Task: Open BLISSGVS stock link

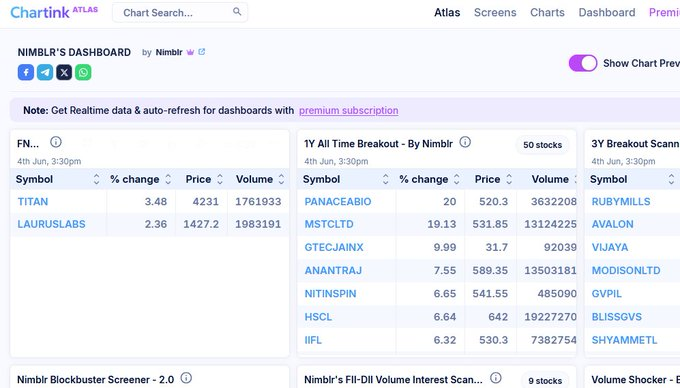Action: (x=617, y=317)
